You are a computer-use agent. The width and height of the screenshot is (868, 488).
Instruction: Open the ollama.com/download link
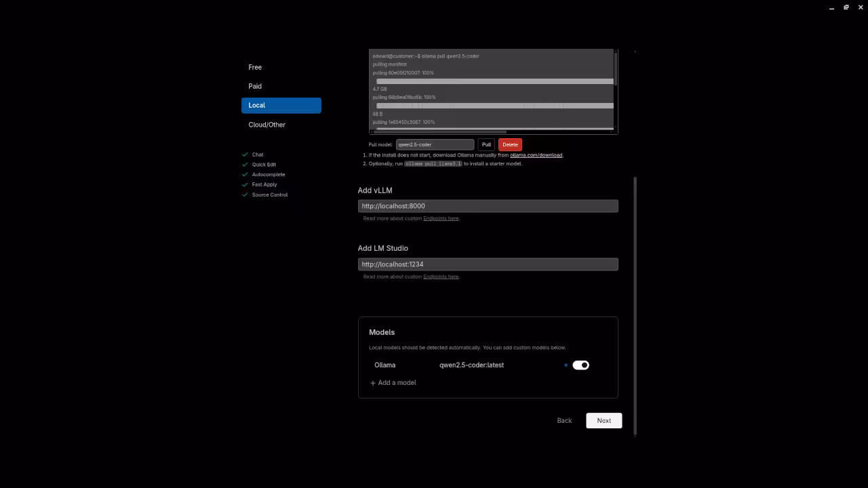click(x=536, y=155)
